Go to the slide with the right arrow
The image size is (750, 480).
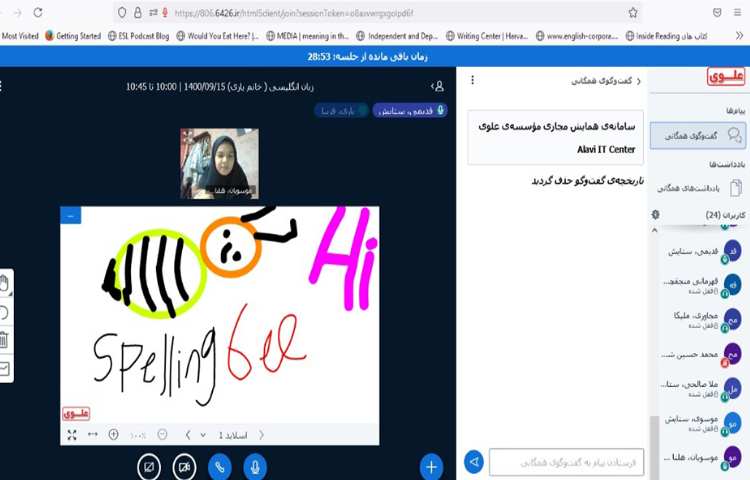tap(261, 435)
